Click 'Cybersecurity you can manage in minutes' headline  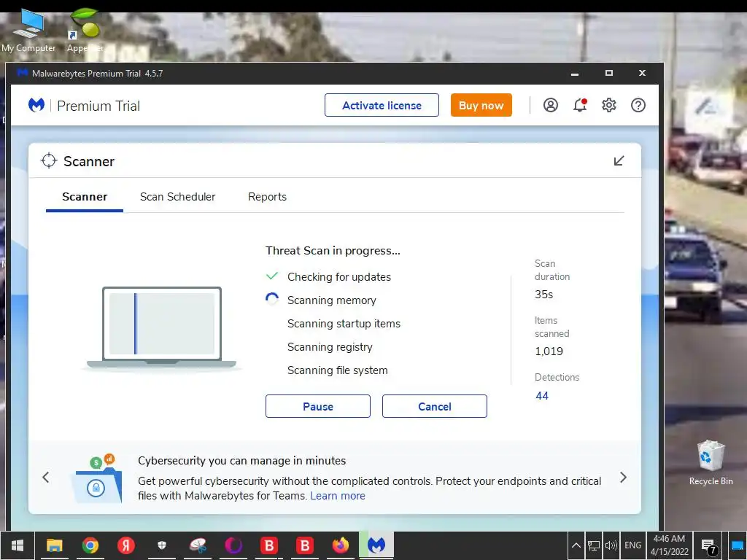[242, 461]
